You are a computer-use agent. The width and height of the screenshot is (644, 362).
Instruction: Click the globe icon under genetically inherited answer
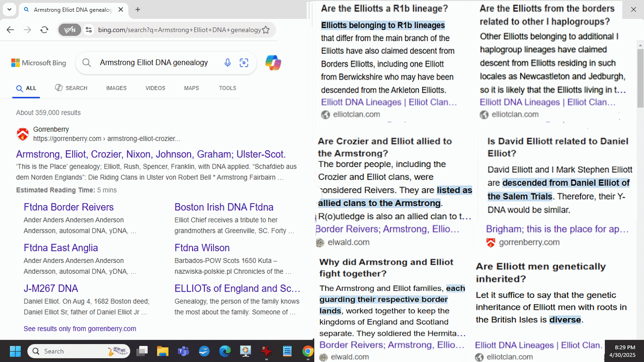(479, 357)
